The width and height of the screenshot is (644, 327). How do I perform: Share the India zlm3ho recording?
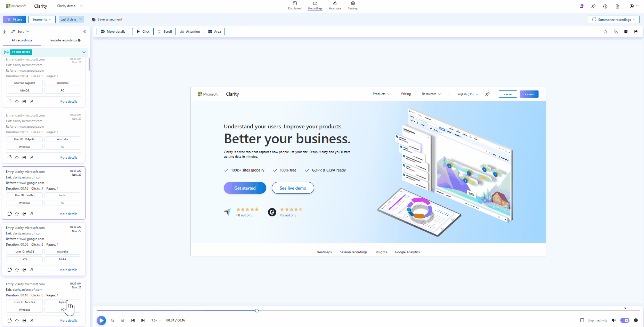coord(24,214)
